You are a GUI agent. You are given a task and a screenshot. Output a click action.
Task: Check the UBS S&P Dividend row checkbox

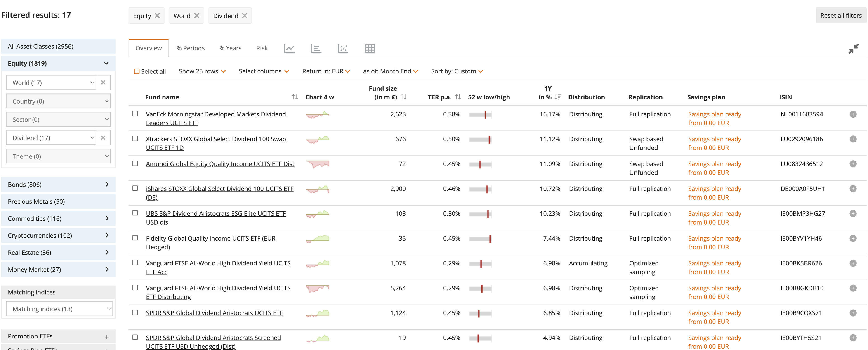point(135,213)
